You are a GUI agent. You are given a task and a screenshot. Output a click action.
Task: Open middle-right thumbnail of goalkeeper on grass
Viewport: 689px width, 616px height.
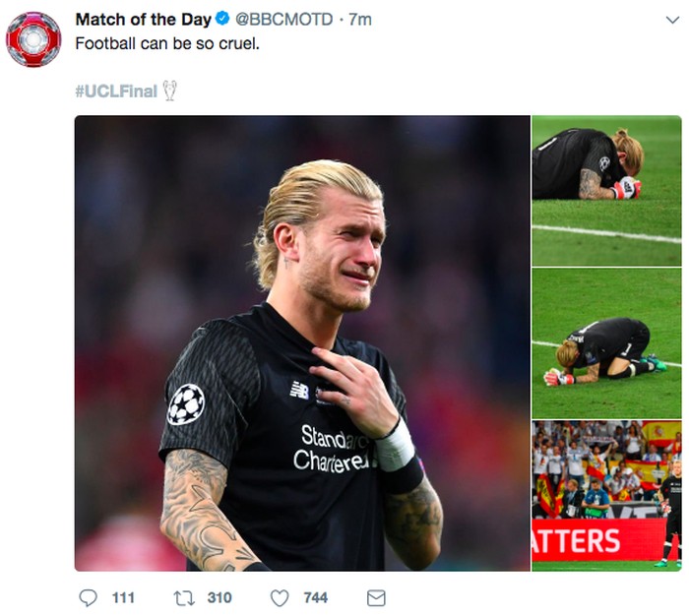pos(606,343)
